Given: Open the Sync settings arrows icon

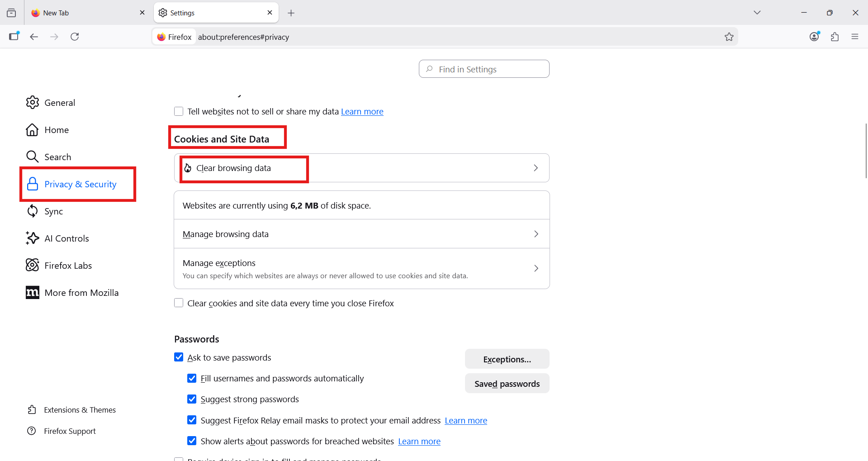Looking at the screenshot, I should 32,211.
